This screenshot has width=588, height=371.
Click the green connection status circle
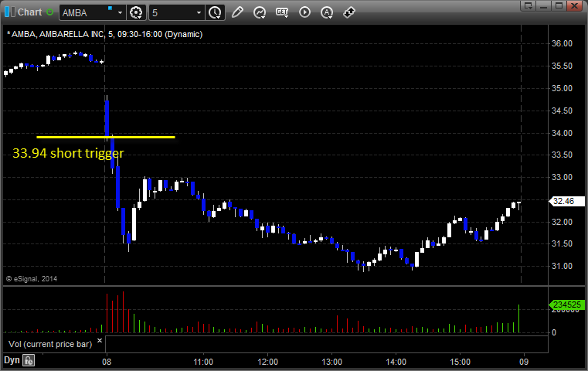[x=50, y=12]
